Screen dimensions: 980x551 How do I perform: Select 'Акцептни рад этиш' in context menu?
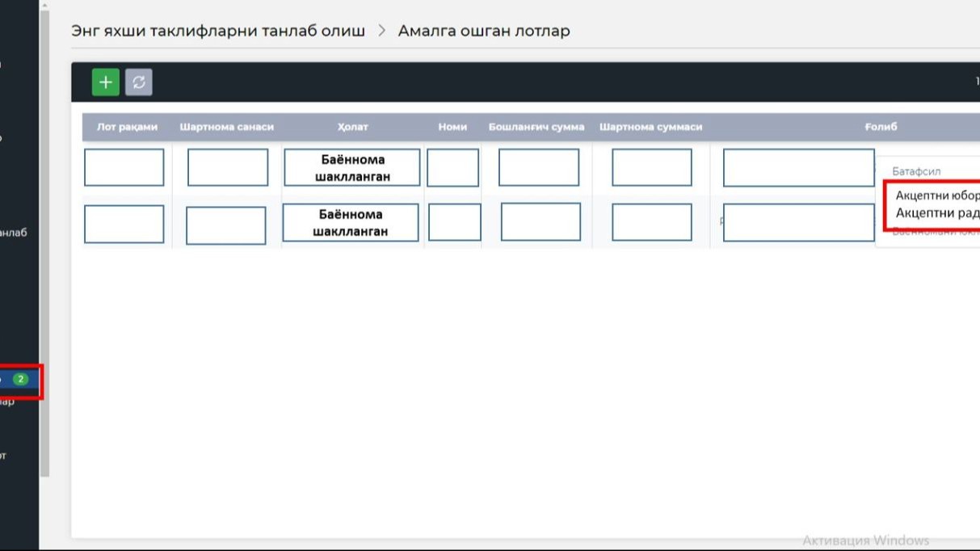(x=937, y=213)
